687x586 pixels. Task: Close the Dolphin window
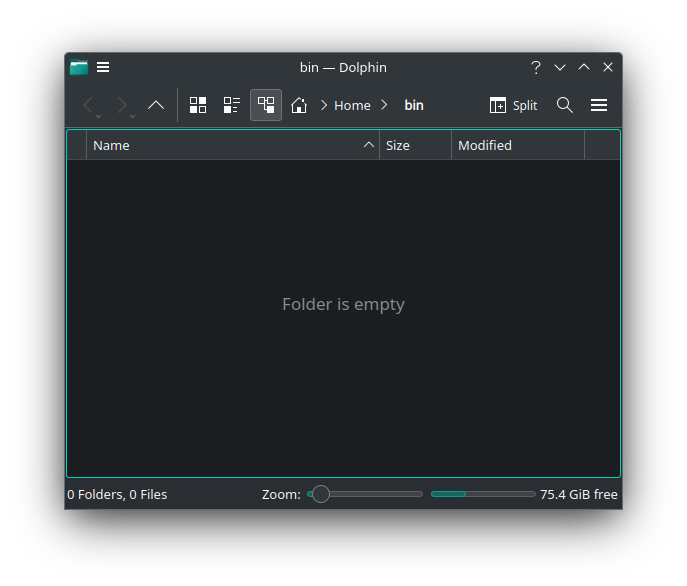(608, 67)
